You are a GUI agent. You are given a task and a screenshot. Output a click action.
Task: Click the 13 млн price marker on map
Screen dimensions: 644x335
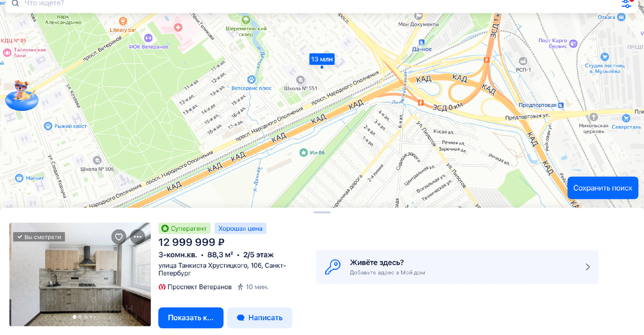(x=322, y=59)
